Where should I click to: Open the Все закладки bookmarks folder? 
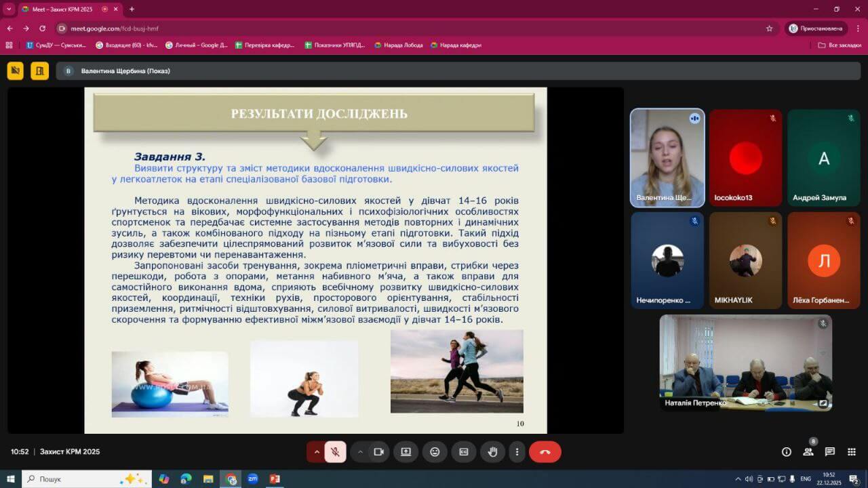click(840, 45)
